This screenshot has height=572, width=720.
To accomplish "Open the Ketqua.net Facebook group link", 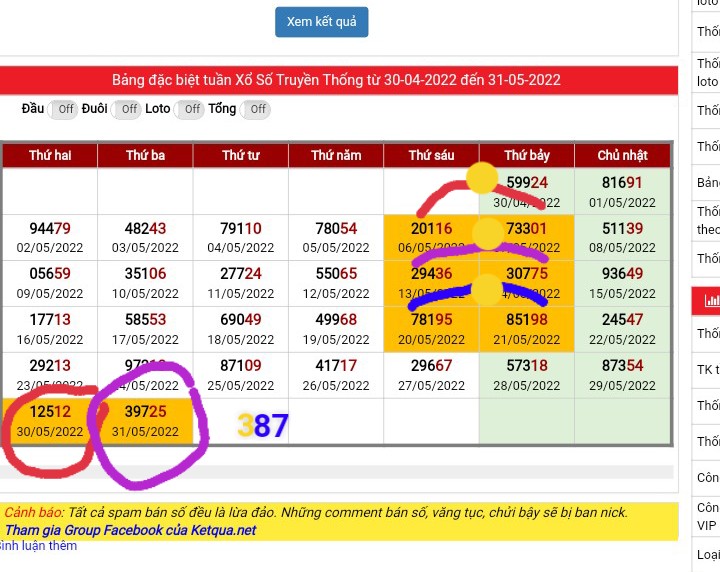I will (x=130, y=530).
